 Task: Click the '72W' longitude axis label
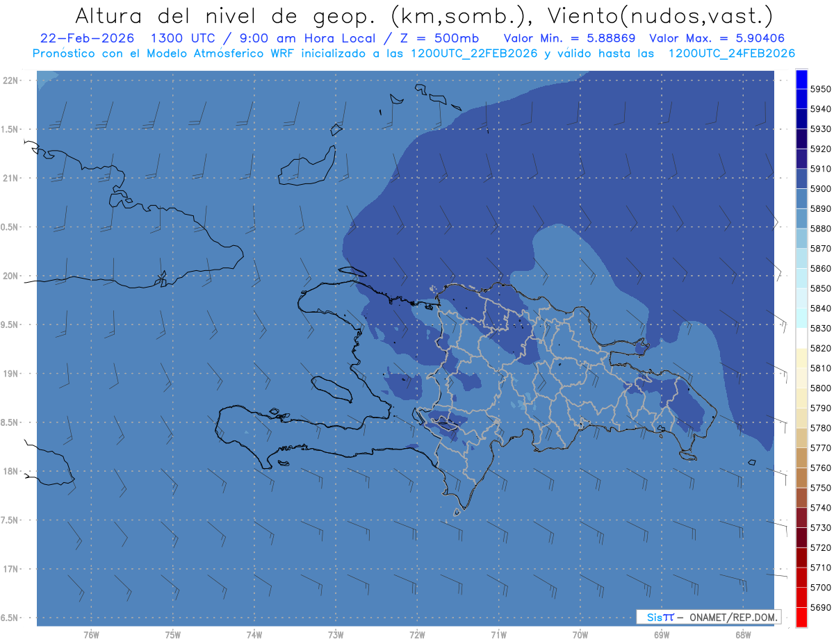pyautogui.click(x=418, y=635)
